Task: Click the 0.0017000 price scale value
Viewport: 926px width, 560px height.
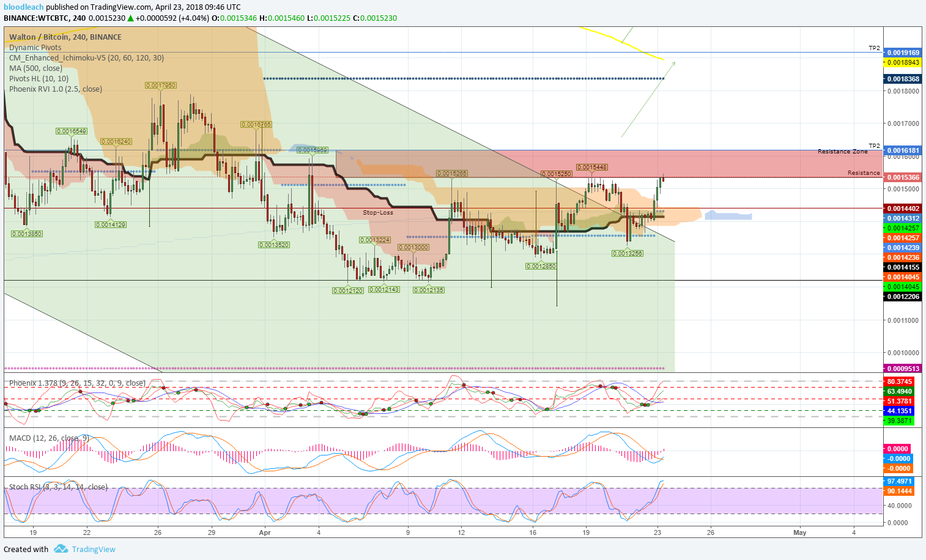Action: pyautogui.click(x=903, y=123)
